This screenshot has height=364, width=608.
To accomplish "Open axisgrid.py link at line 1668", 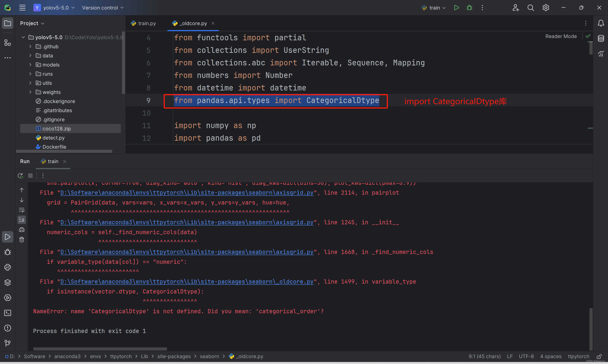I will click(x=187, y=252).
